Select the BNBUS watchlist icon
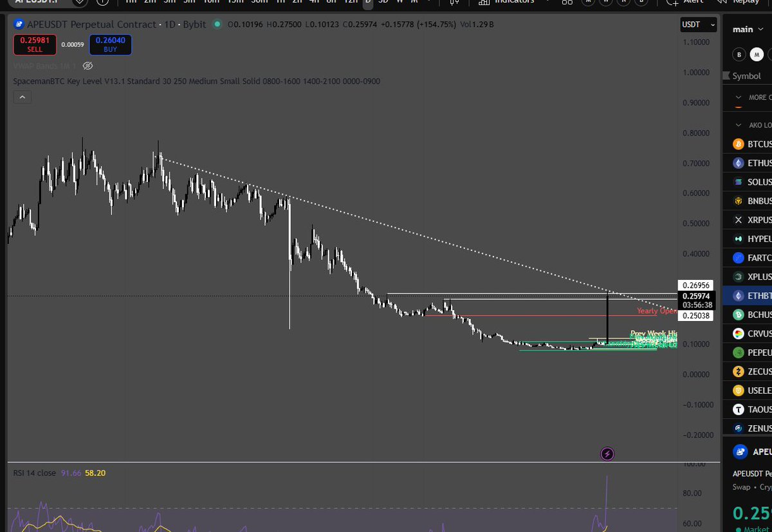This screenshot has height=532, width=772. coord(739,201)
